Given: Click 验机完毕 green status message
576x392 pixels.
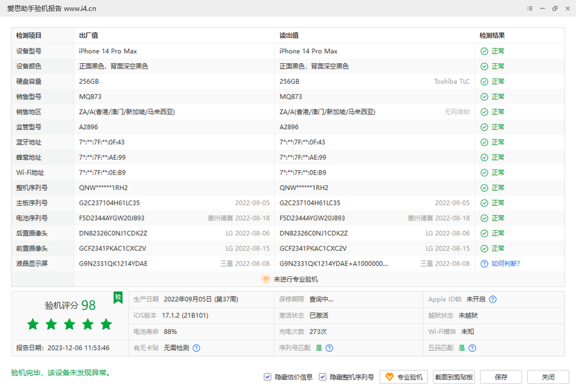Looking at the screenshot, I should 61,373.
